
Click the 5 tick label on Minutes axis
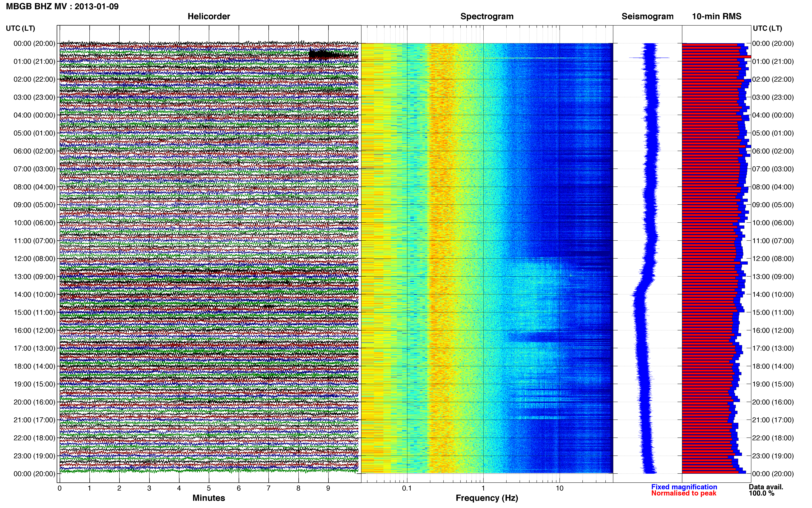[209, 488]
